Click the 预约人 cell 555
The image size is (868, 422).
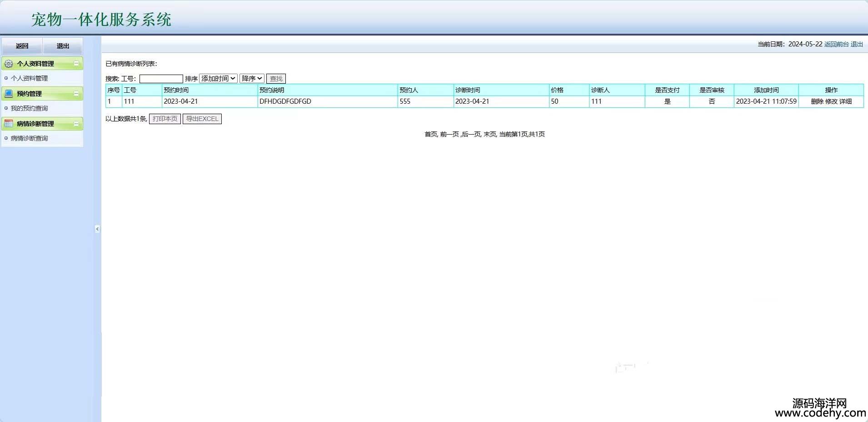tap(425, 101)
